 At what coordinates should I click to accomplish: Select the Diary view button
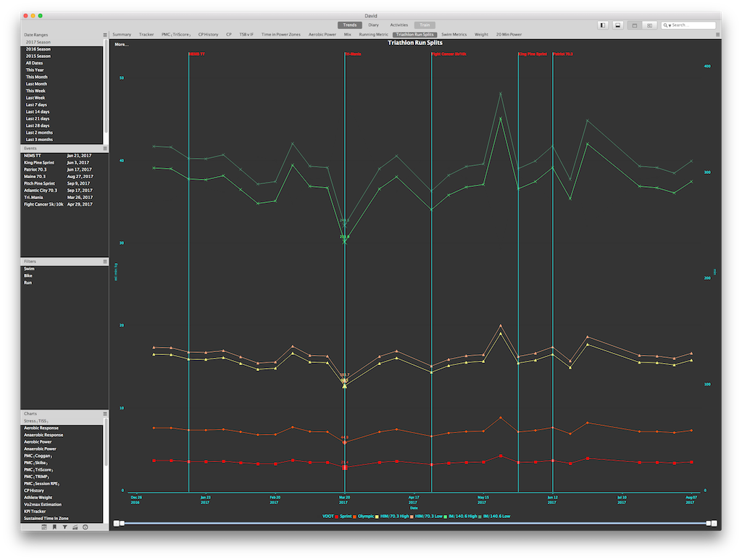tap(373, 25)
